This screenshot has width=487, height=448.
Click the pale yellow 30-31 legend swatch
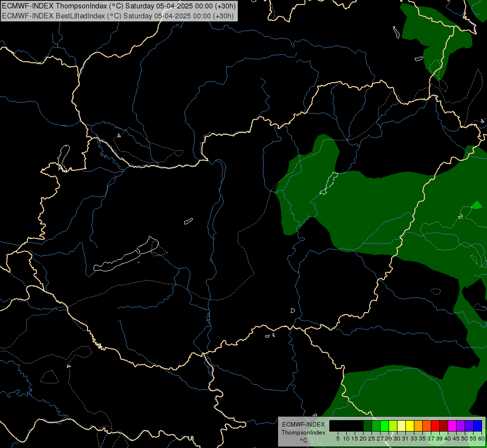[401, 426]
